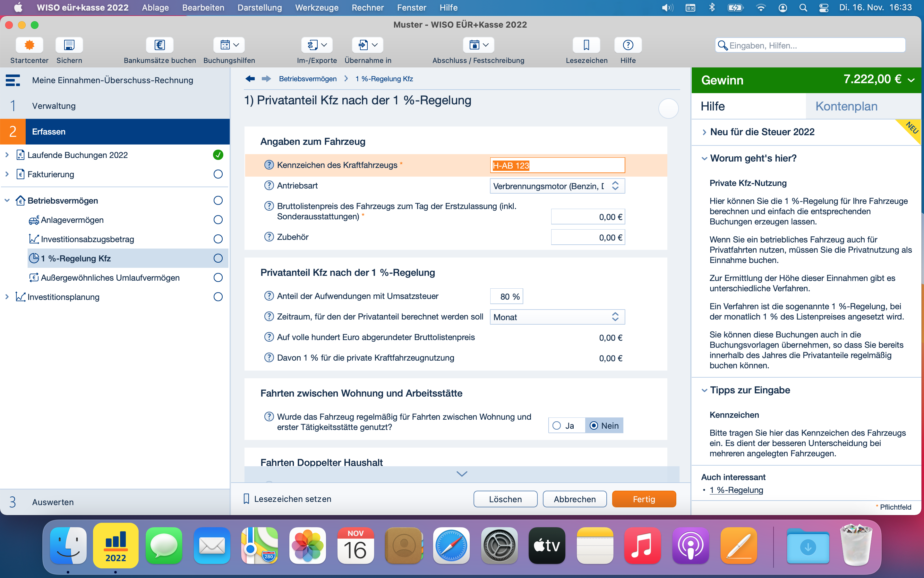
Task: Click the Bruttolistenpreis amount field
Action: (588, 217)
